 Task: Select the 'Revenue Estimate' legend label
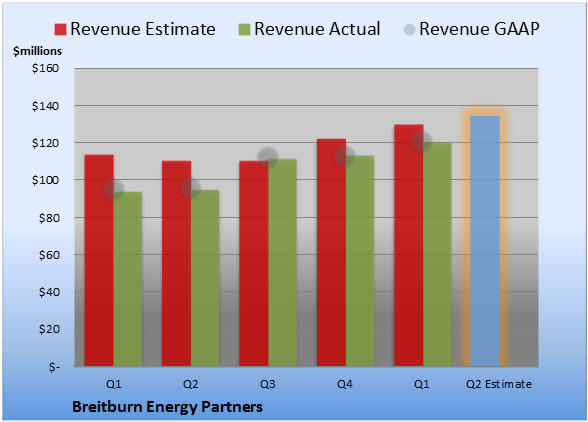(143, 29)
